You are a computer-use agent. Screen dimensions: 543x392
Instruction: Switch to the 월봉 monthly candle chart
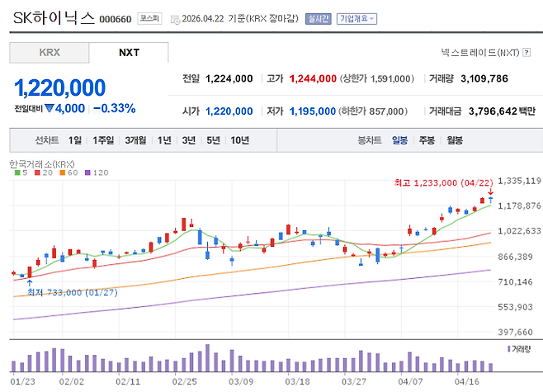[455, 140]
